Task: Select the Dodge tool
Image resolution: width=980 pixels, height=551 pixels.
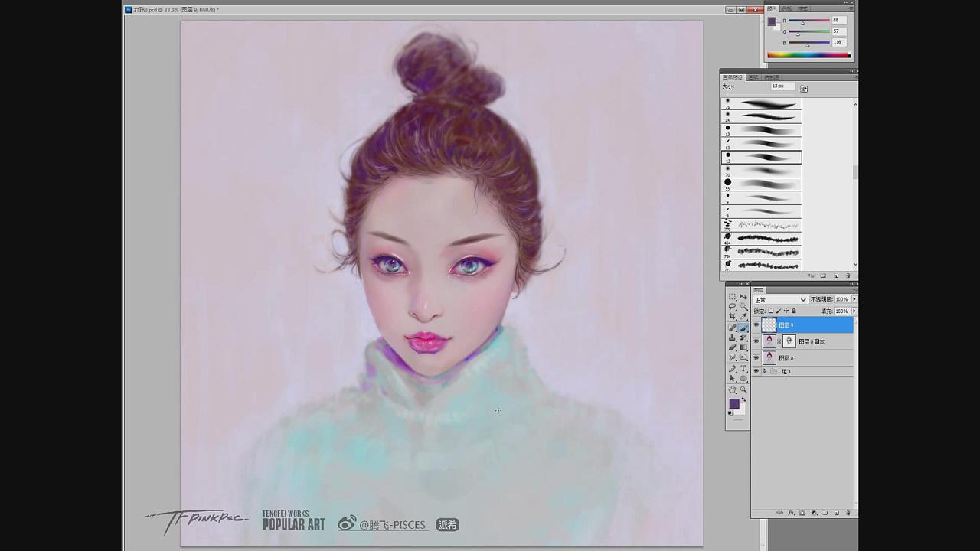Action: click(x=743, y=357)
